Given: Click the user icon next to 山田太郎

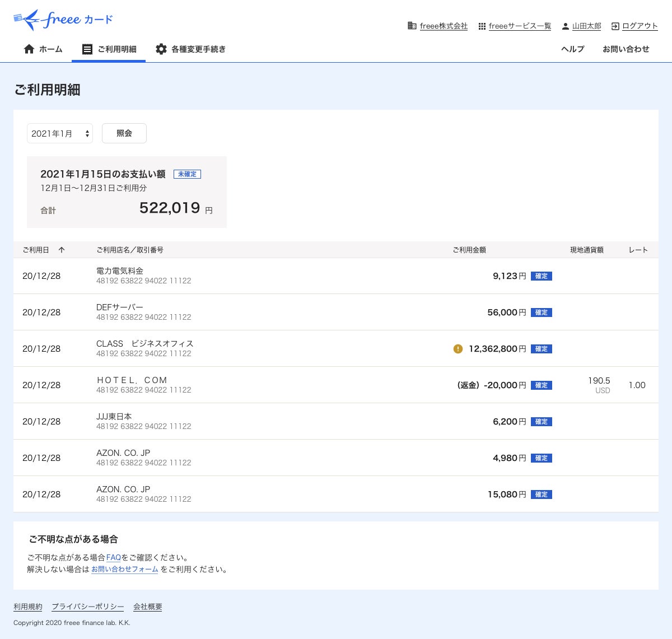Looking at the screenshot, I should (x=566, y=26).
